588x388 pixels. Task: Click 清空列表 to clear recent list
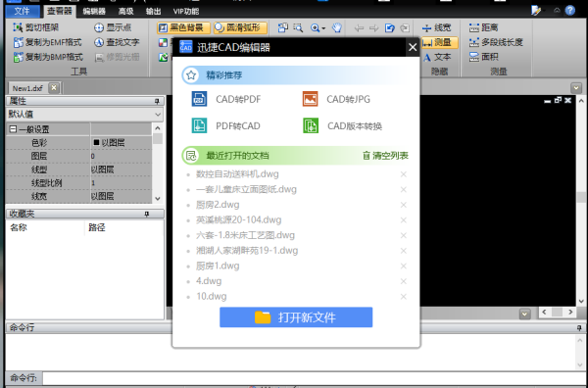pyautogui.click(x=385, y=156)
